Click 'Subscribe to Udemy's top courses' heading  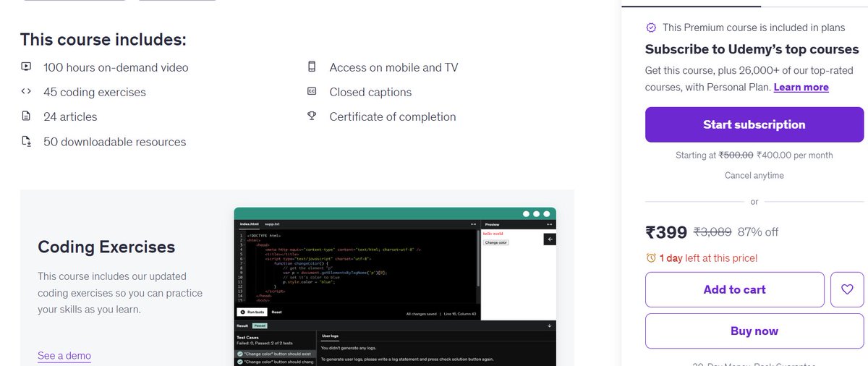pyautogui.click(x=752, y=49)
